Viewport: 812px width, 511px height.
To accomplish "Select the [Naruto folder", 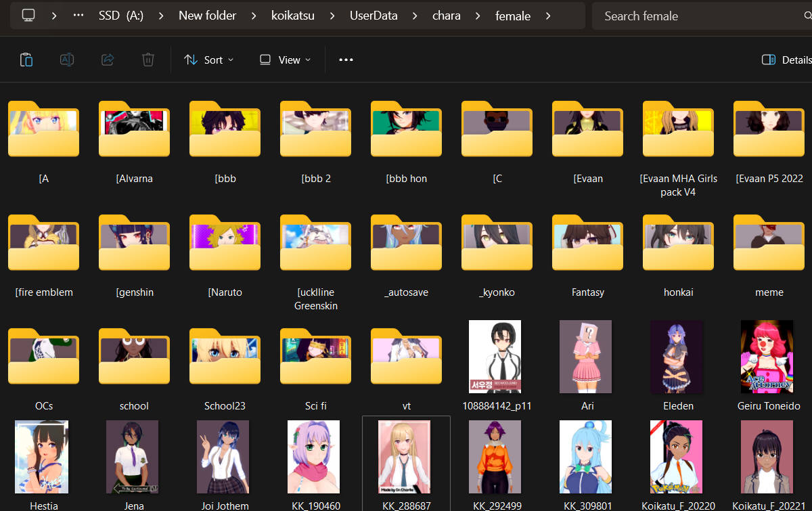I will pos(225,257).
